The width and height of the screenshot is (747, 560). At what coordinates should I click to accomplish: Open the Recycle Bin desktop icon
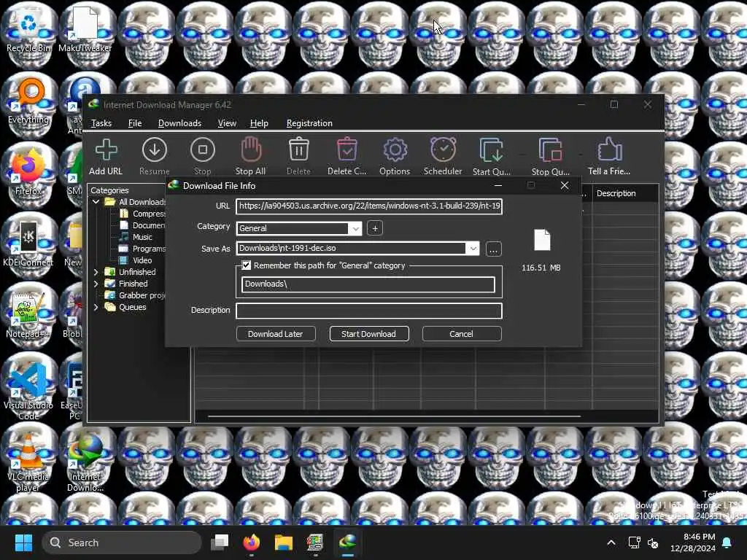(28, 28)
